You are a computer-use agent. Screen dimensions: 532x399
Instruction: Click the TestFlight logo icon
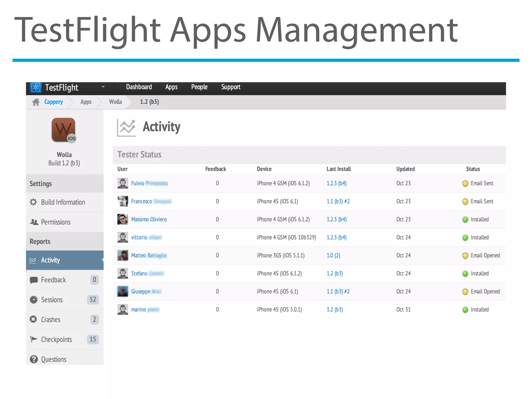coord(36,88)
